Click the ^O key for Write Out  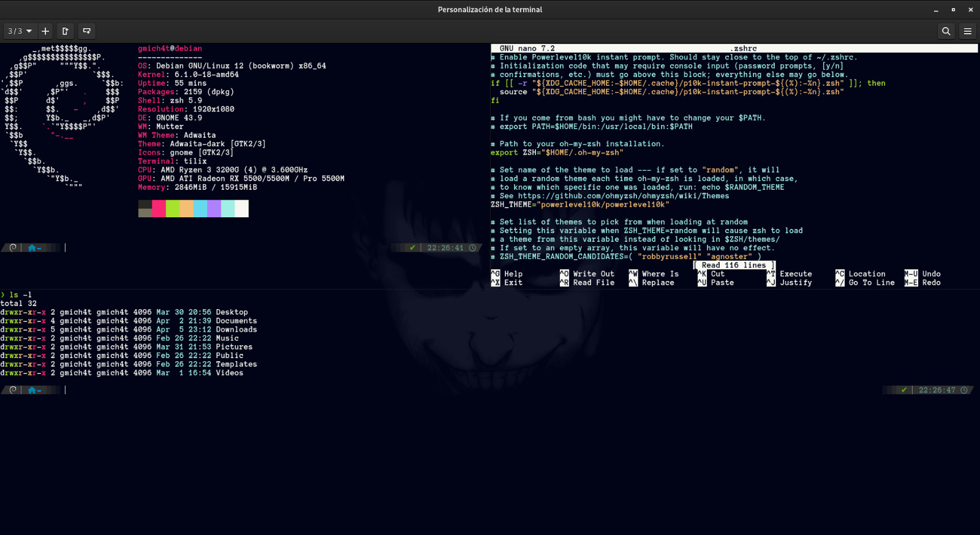(564, 274)
